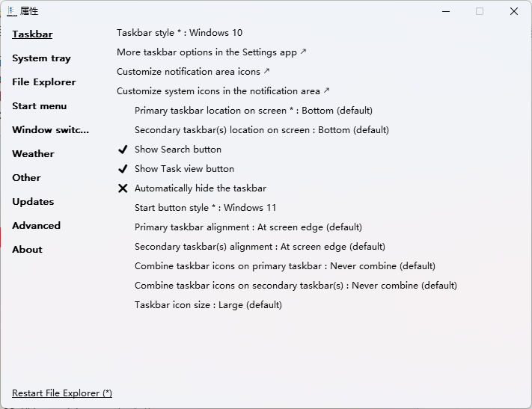The image size is (532, 409).
Task: Open the About section
Action: pyautogui.click(x=27, y=250)
